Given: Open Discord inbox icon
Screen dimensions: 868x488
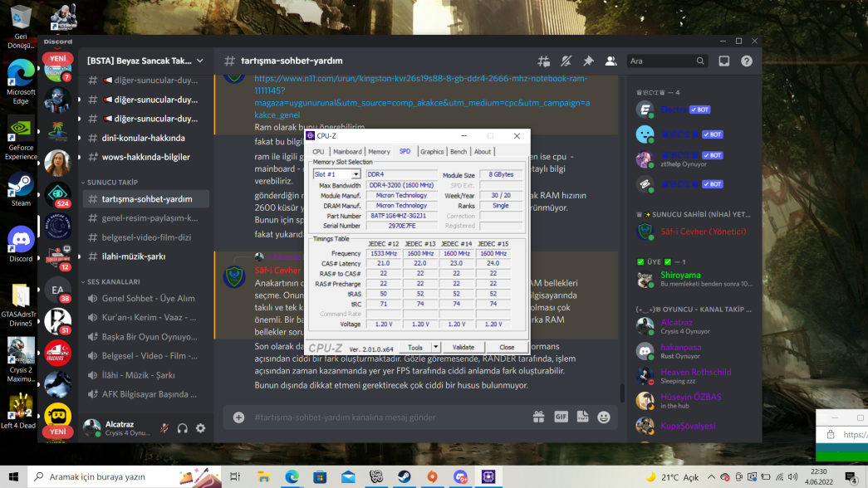Looking at the screenshot, I should [724, 61].
